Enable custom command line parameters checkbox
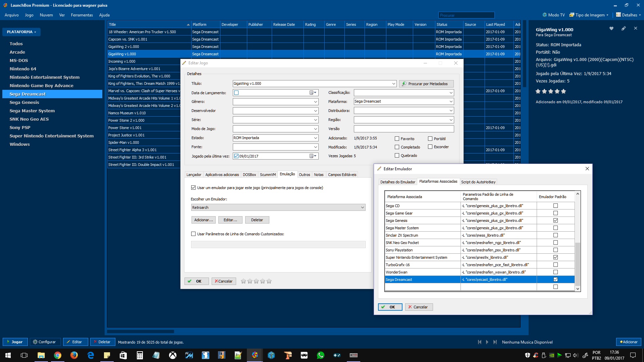The width and height of the screenshot is (644, 362). point(193,234)
